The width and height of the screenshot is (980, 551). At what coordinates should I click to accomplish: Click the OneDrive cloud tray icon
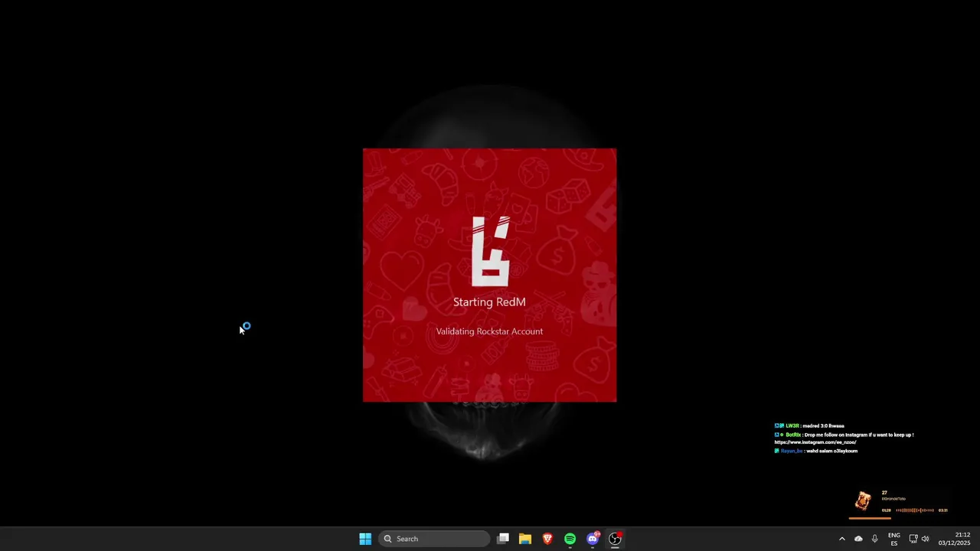858,539
